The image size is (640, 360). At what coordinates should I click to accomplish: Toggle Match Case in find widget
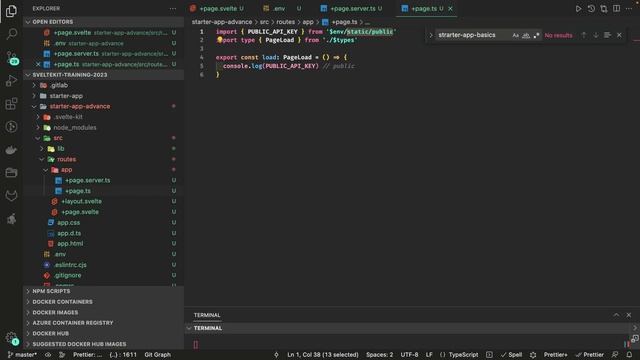pyautogui.click(x=516, y=36)
